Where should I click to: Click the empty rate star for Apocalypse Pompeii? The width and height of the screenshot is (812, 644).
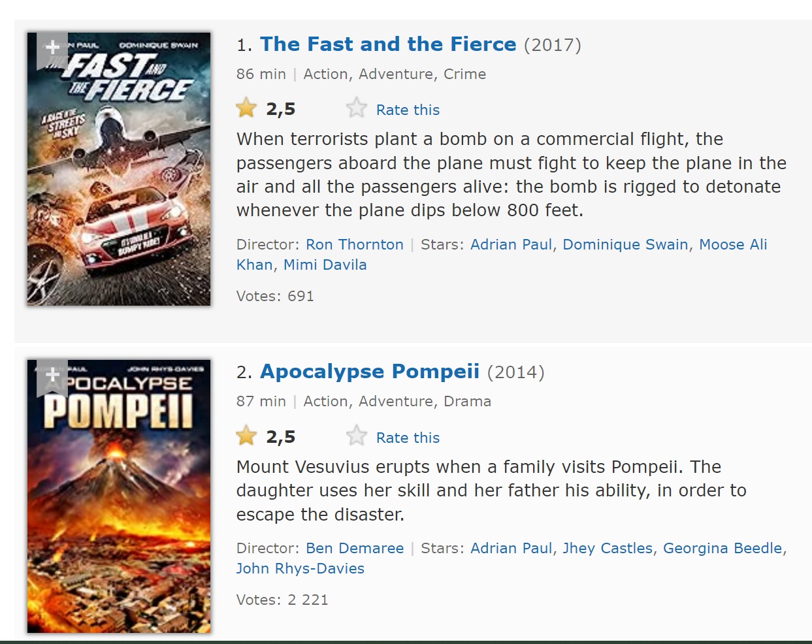pos(357,436)
